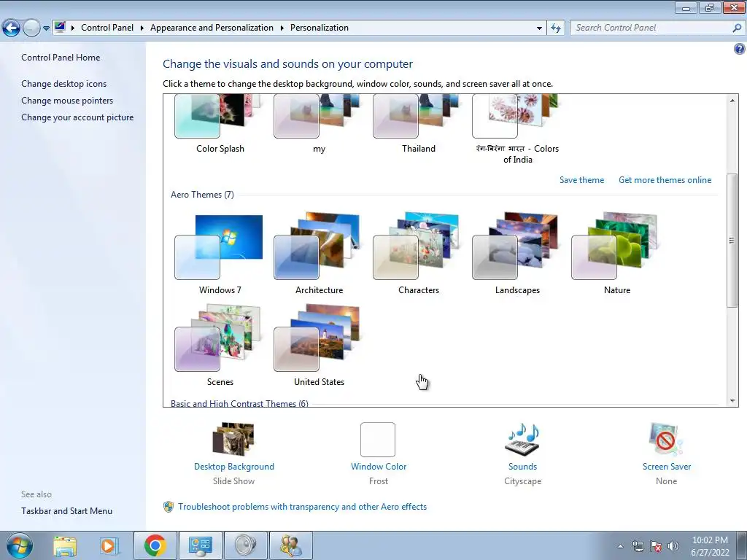
Task: Open the Window Color Frost swatch
Action: tap(378, 439)
